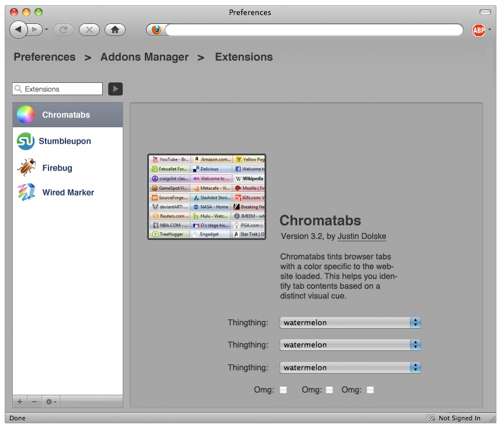Click the Chromatabs tabs preview thumbnail
Viewport: 504px width, 428px height.
click(207, 197)
